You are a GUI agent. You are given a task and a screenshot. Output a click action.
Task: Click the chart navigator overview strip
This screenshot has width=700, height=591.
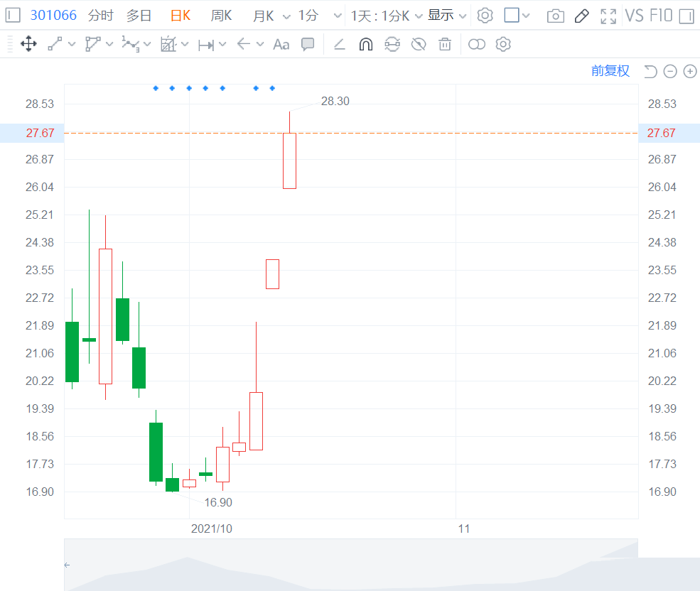point(351,565)
